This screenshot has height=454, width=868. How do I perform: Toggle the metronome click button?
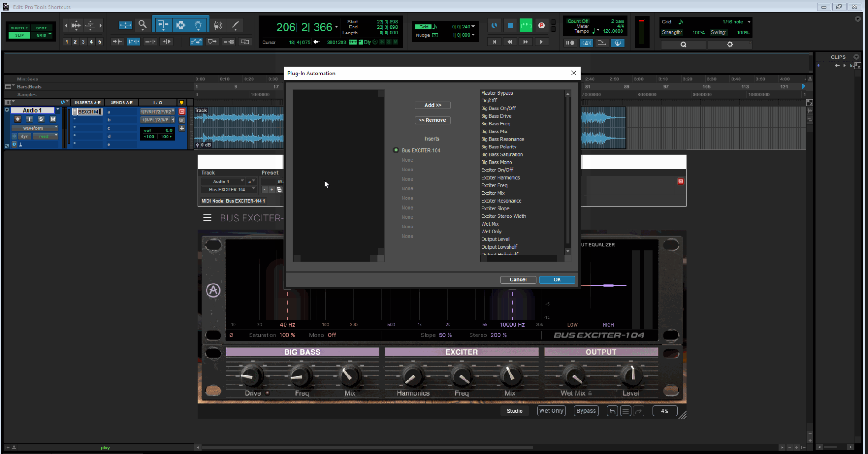pyautogui.click(x=586, y=43)
